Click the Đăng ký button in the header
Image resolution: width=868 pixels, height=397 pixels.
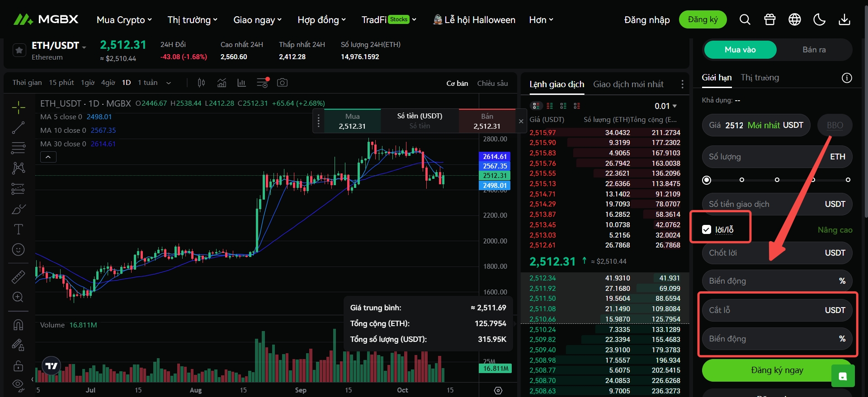703,19
